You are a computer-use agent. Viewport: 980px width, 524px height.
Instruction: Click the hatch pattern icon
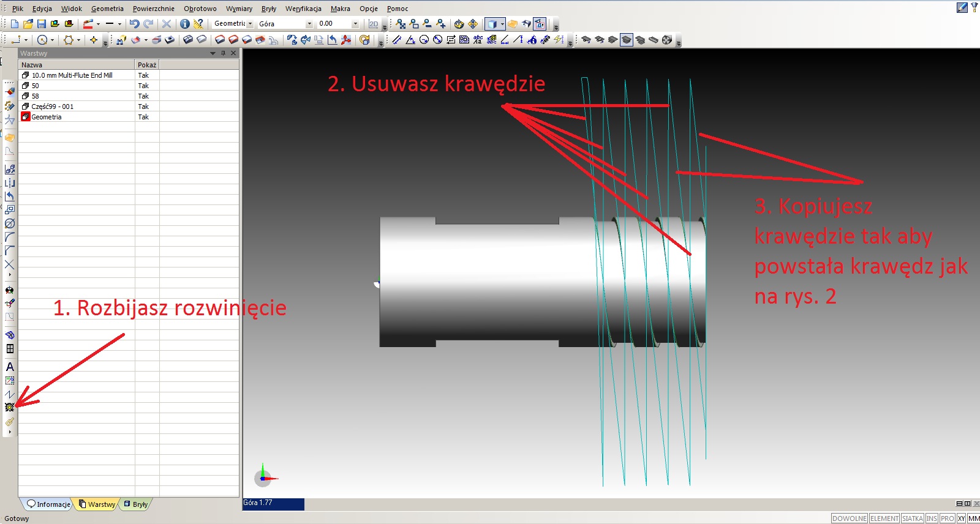click(464, 40)
